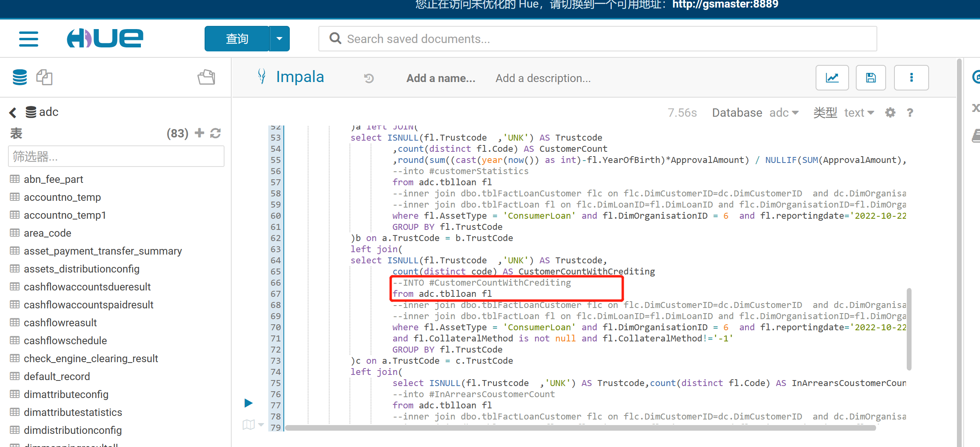Refresh the table list

[215, 133]
